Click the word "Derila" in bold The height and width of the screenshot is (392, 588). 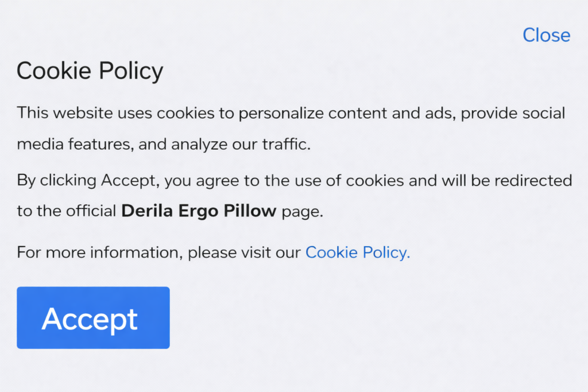(x=146, y=211)
